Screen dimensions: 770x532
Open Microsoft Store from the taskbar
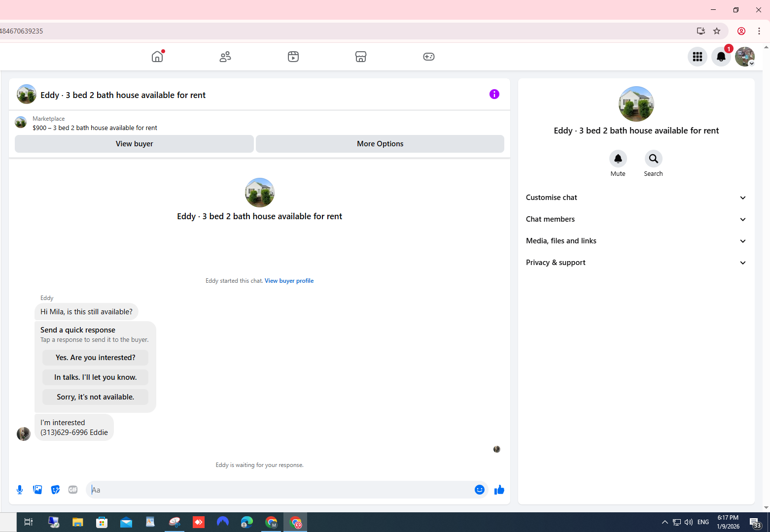point(102,522)
